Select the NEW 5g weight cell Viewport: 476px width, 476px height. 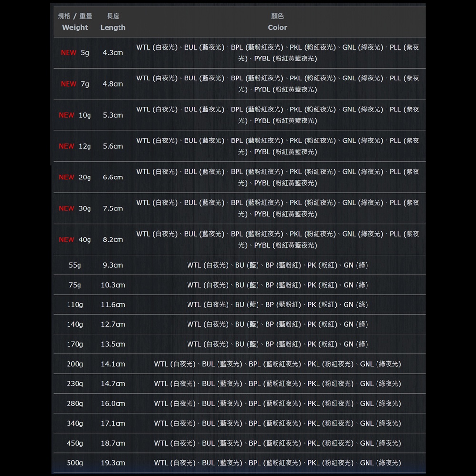coord(75,53)
